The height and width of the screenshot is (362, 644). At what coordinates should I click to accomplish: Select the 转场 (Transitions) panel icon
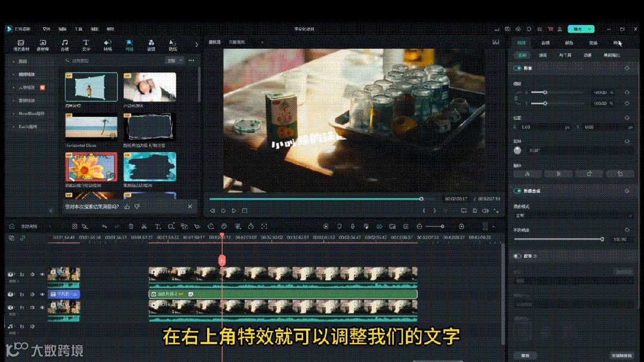click(x=108, y=45)
